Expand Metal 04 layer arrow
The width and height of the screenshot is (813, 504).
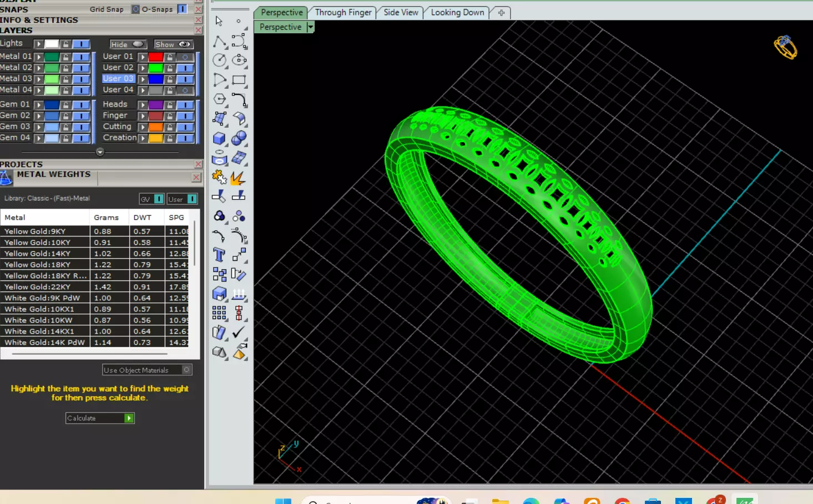coord(39,90)
